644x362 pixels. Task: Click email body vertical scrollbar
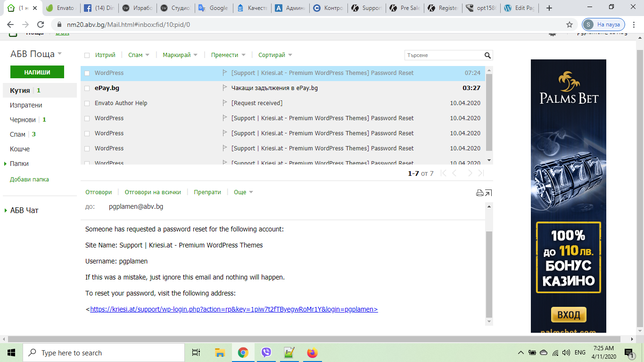(489, 274)
